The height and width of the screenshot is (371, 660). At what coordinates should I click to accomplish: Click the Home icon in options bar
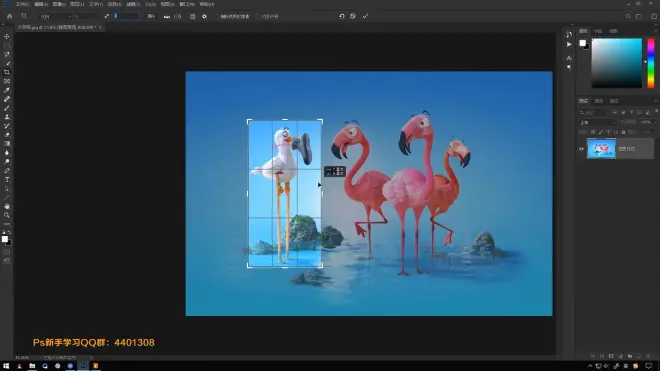click(9, 16)
